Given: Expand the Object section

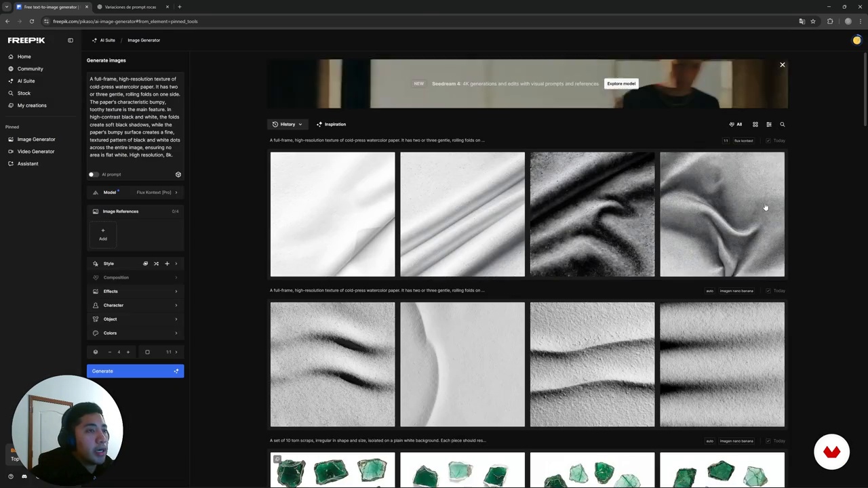Looking at the screenshot, I should point(135,319).
